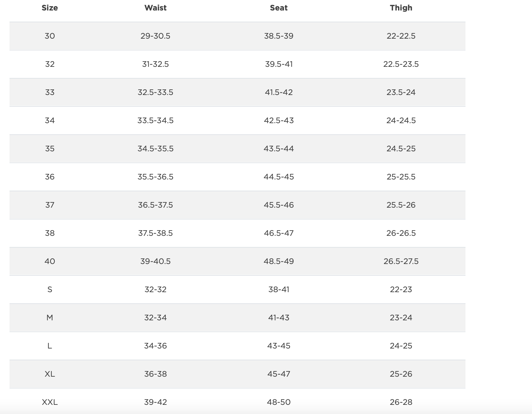Image resolution: width=532 pixels, height=414 pixels.
Task: Click the S size row label
Action: (50, 290)
